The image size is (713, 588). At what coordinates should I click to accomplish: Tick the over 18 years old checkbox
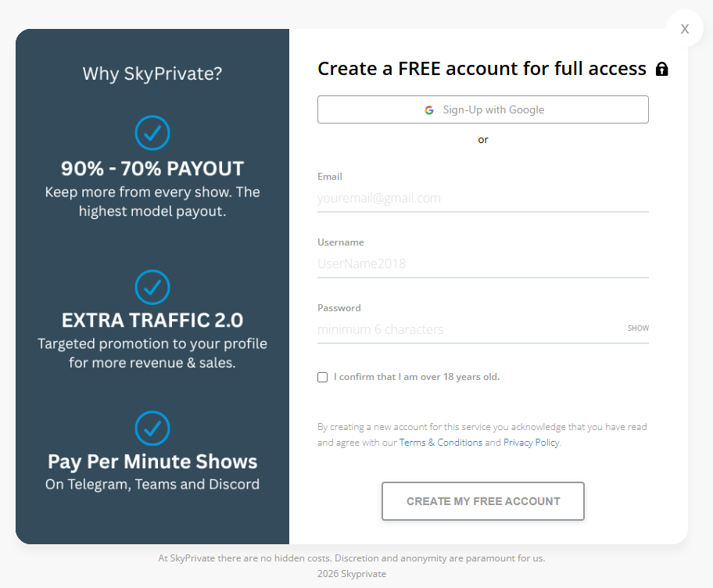coord(323,377)
